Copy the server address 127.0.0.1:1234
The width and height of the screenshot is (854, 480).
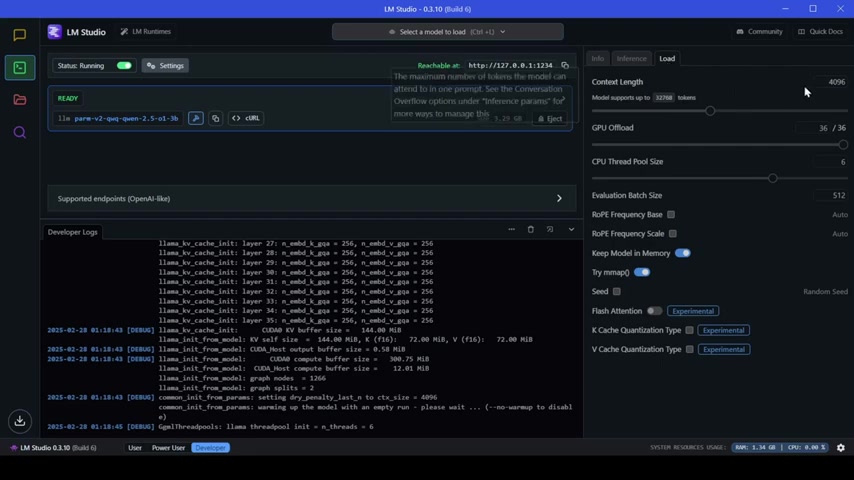pyautogui.click(x=565, y=65)
